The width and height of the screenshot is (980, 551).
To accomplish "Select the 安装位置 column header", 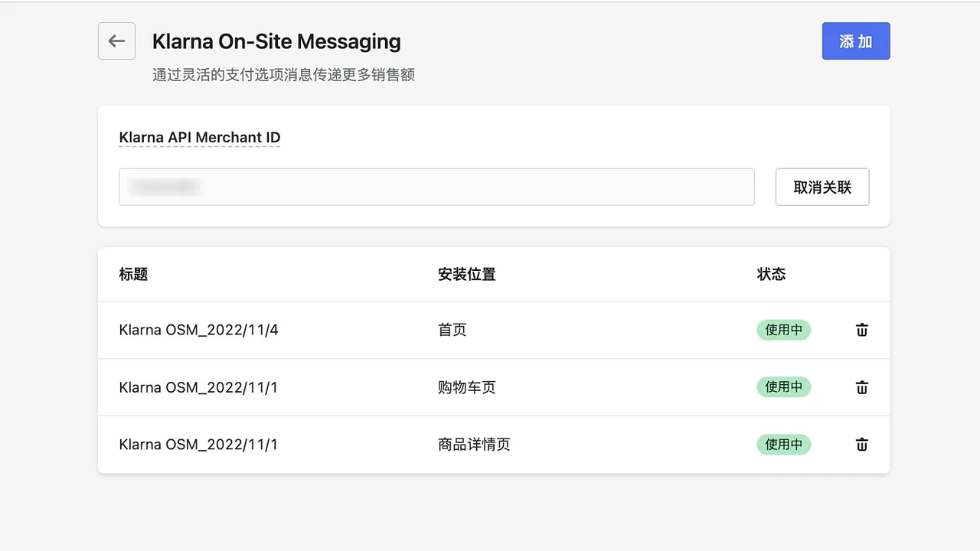I will pos(467,274).
